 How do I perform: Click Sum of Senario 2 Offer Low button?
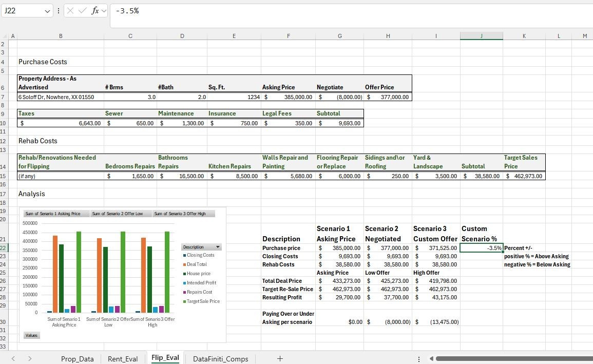(x=121, y=214)
